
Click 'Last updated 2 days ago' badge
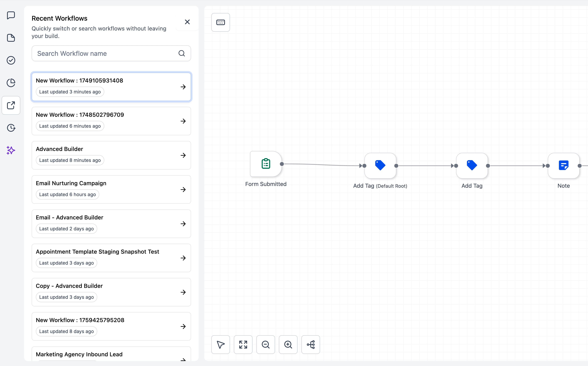click(x=66, y=229)
